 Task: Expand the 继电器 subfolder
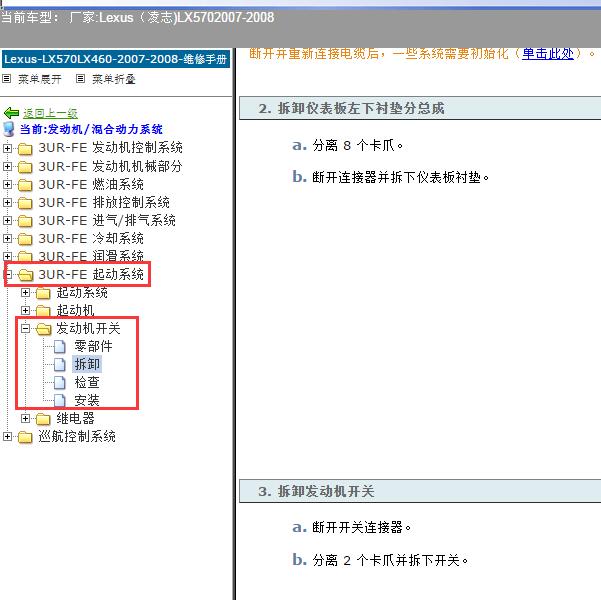pos(25,418)
